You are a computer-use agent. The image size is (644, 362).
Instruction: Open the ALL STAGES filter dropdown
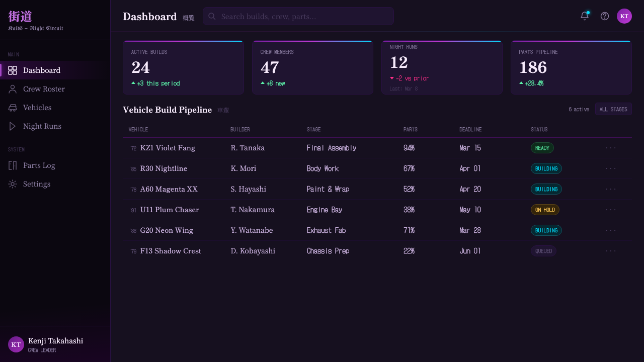[x=613, y=109]
